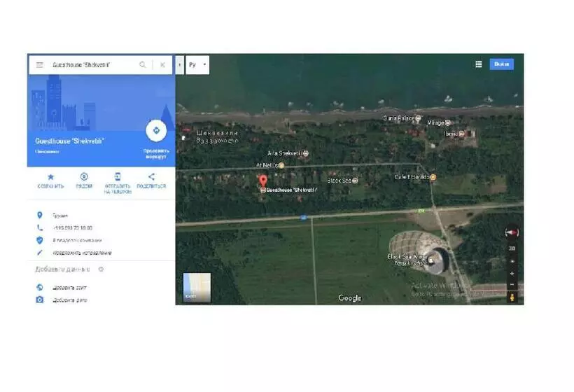
Task: Click the suggest an edit link
Action: pyautogui.click(x=82, y=252)
